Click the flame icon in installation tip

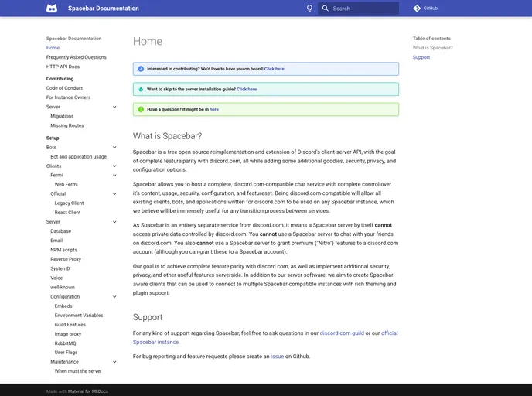141,89
